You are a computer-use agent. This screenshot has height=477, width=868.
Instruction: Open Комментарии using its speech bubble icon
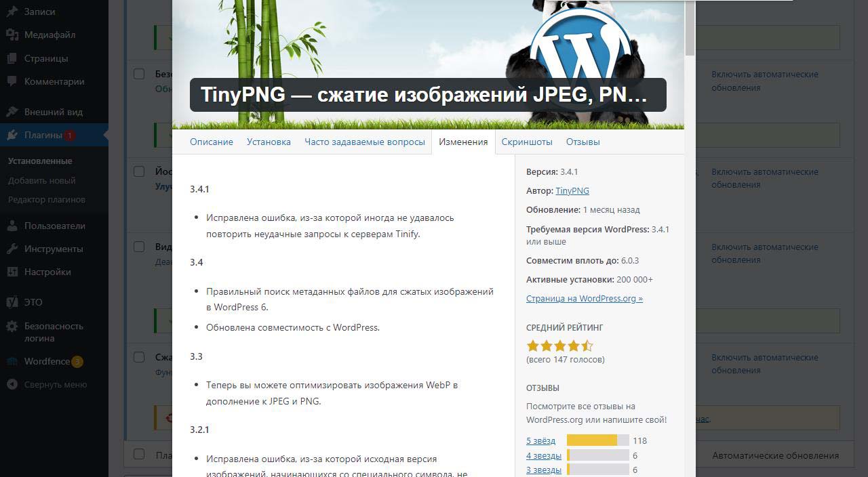pos(12,81)
